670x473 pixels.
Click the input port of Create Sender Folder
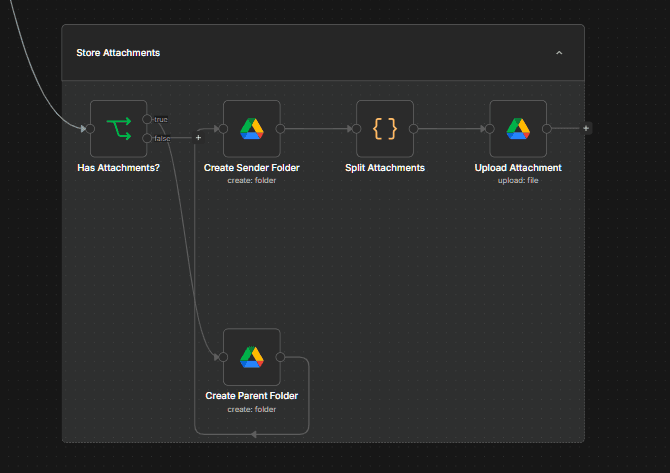223,129
